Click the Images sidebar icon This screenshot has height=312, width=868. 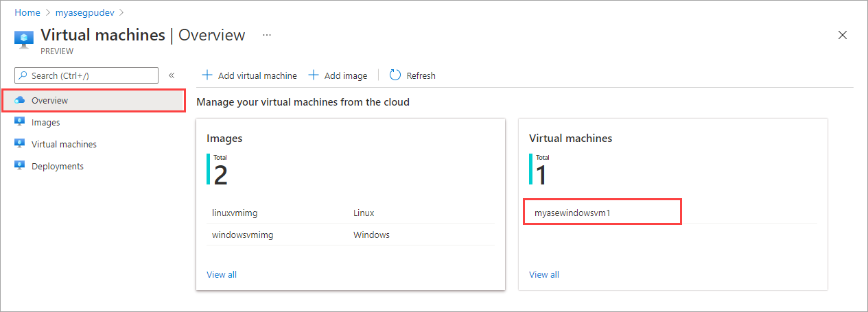[x=20, y=123]
